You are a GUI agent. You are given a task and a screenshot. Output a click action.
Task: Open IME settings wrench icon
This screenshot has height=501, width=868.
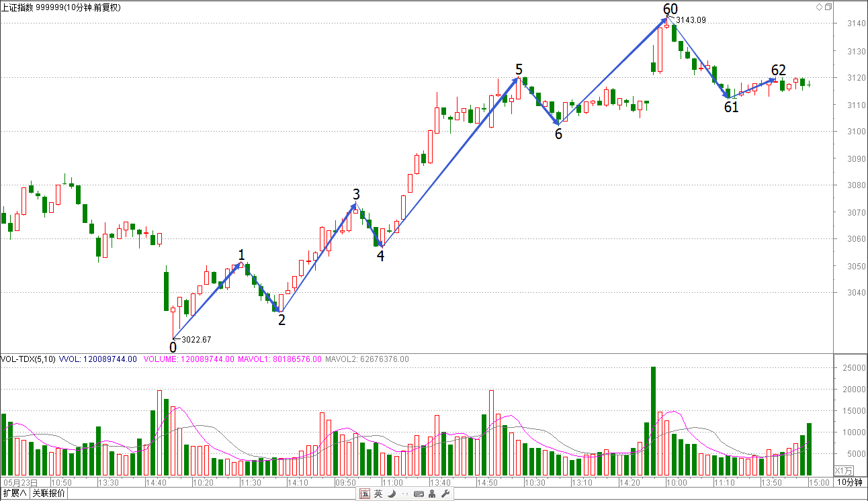click(x=445, y=494)
